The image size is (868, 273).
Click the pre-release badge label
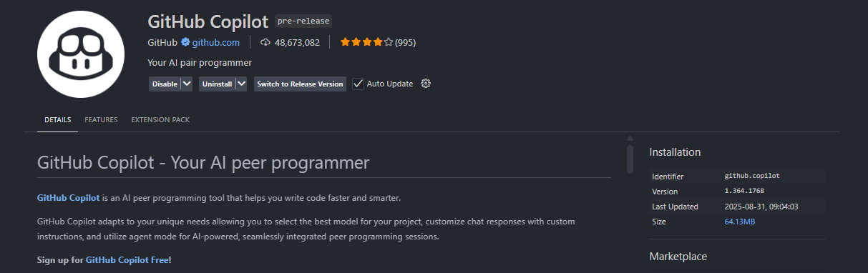[303, 21]
